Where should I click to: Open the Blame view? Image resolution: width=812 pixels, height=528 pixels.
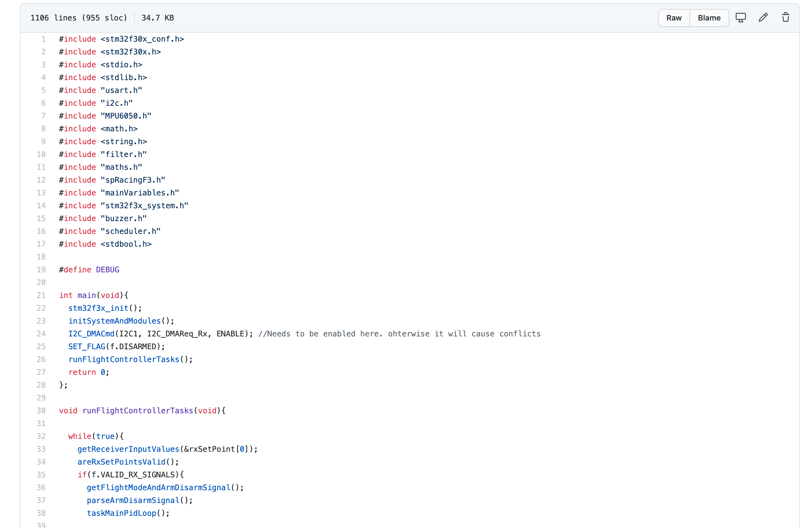click(x=709, y=18)
